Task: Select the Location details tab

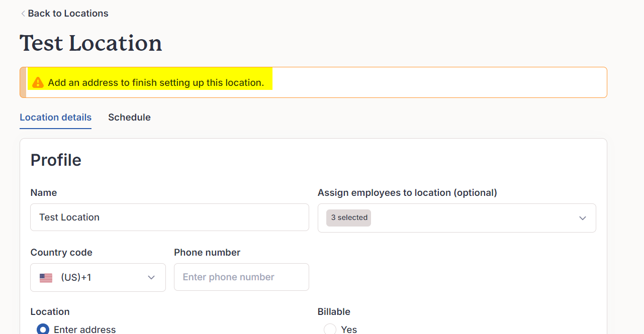Action: pyautogui.click(x=55, y=117)
